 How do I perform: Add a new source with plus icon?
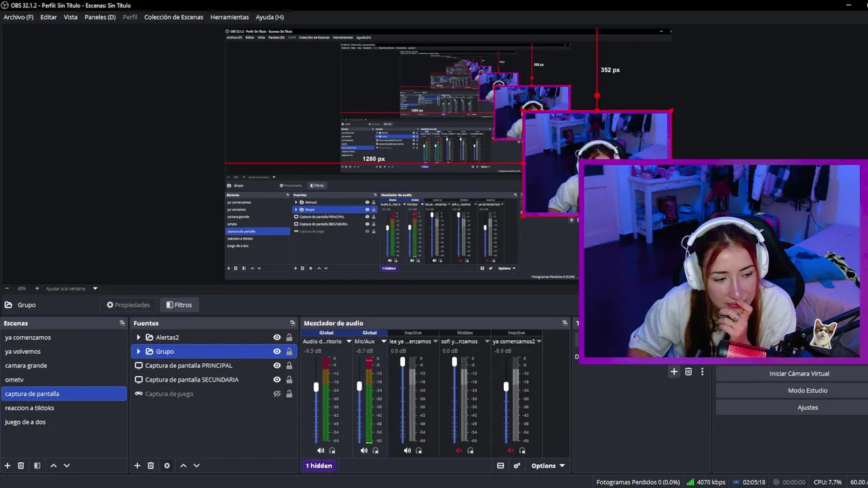137,466
